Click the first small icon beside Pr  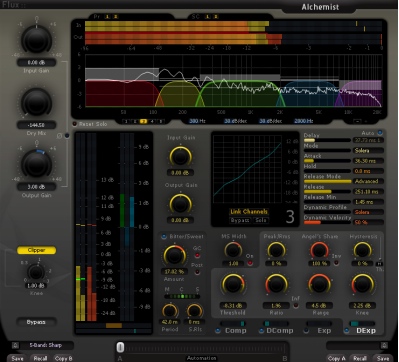tap(107, 16)
